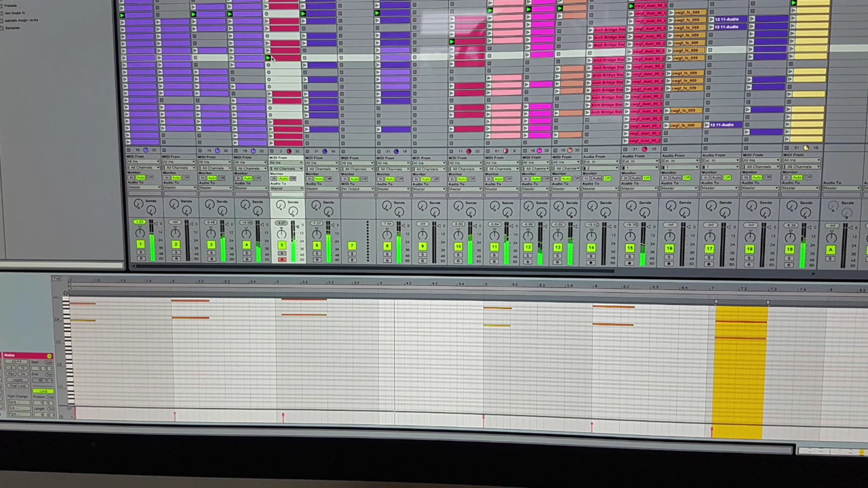Click track 1 volume fader meter
Screen dimensions: 868x488
152,240
